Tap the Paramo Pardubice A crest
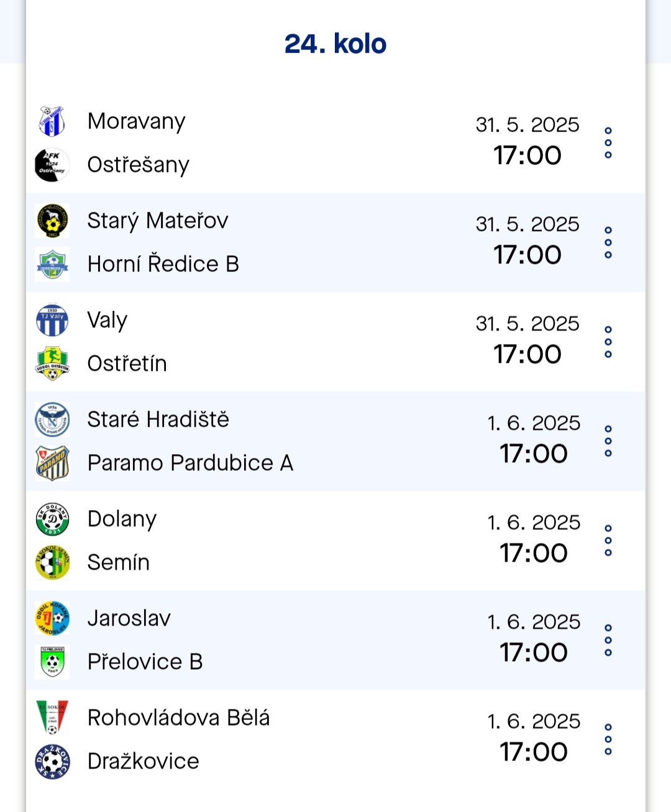The height and width of the screenshot is (812, 671). (x=52, y=463)
